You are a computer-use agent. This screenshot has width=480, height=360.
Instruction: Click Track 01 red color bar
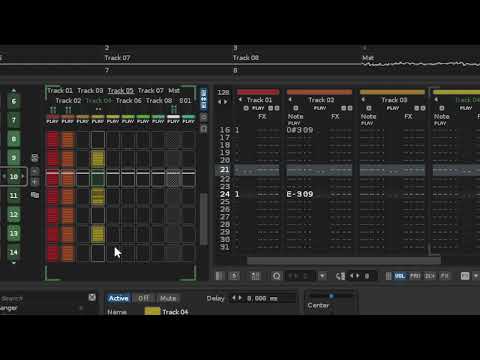pyautogui.click(x=258, y=92)
